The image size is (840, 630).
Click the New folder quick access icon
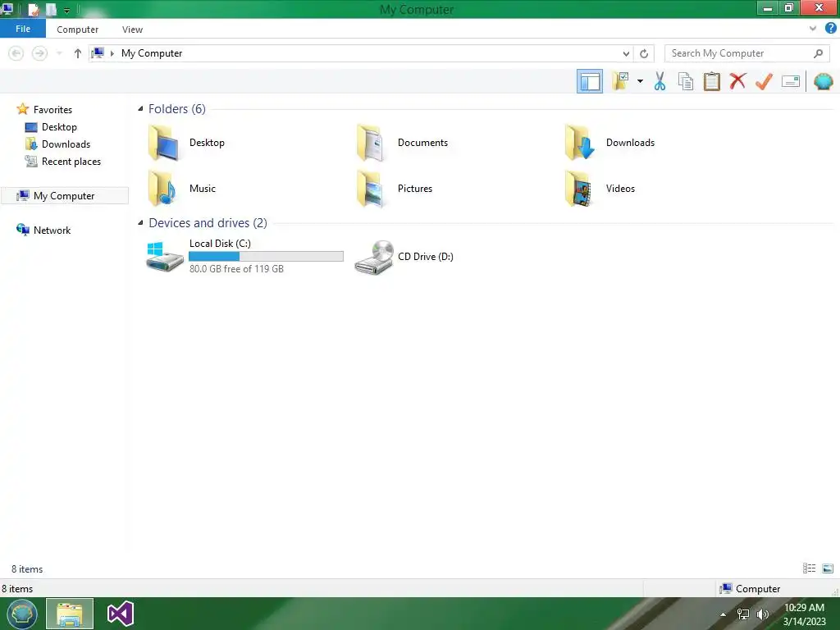pos(51,9)
